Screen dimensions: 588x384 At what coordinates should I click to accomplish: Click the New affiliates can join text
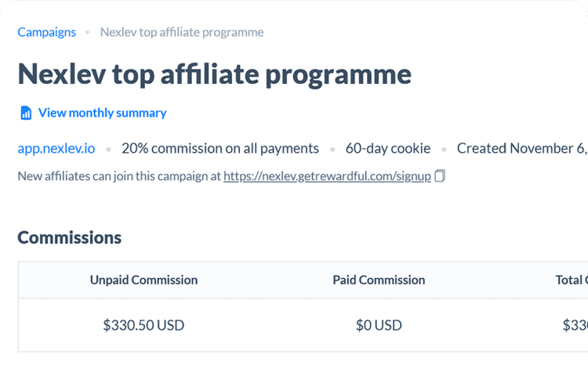tap(119, 176)
